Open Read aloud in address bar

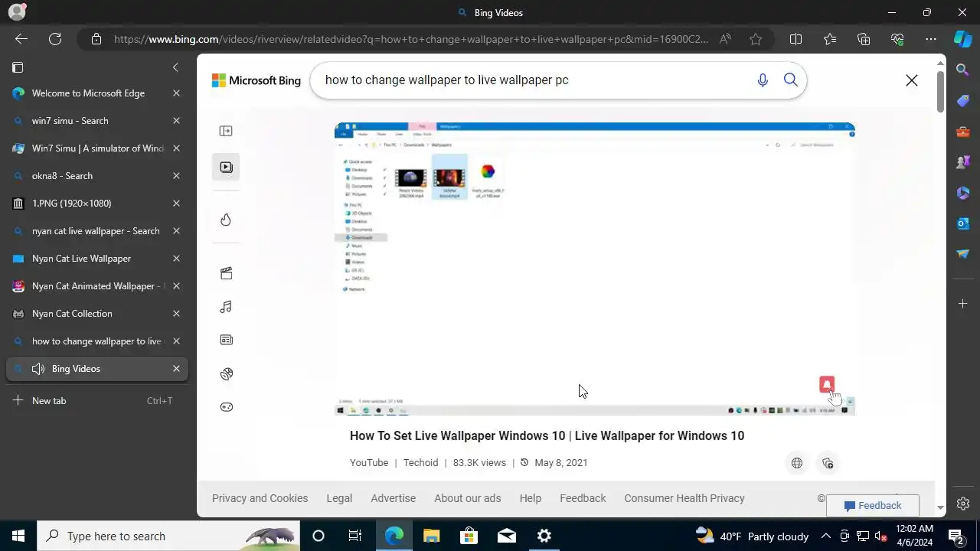point(725,39)
